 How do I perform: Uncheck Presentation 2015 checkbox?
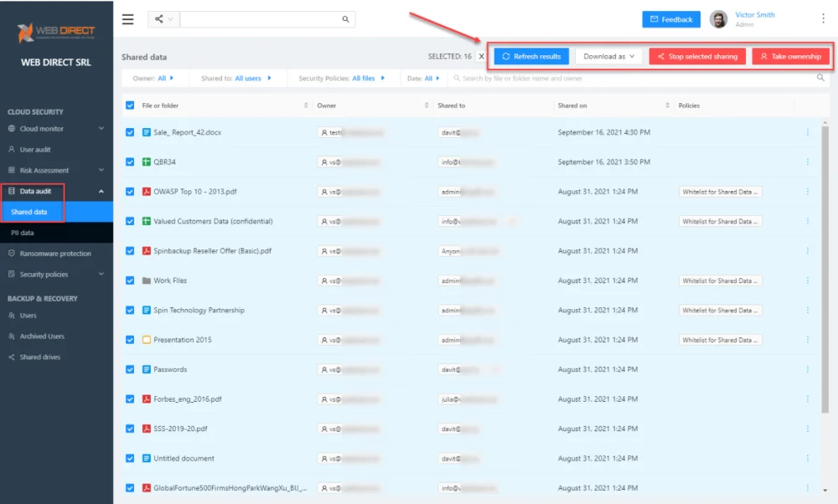(x=130, y=340)
